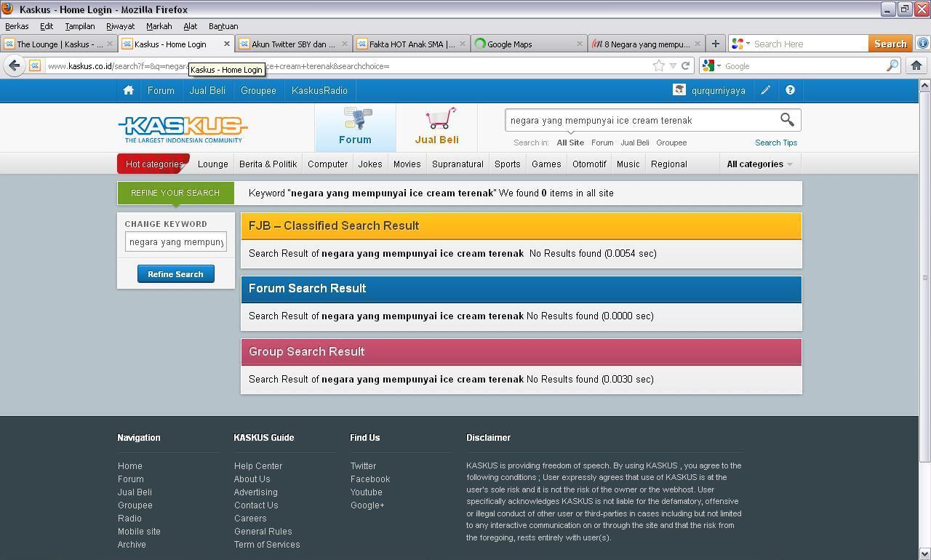
Task: Click the site identity icon in address bar
Action: point(34,66)
